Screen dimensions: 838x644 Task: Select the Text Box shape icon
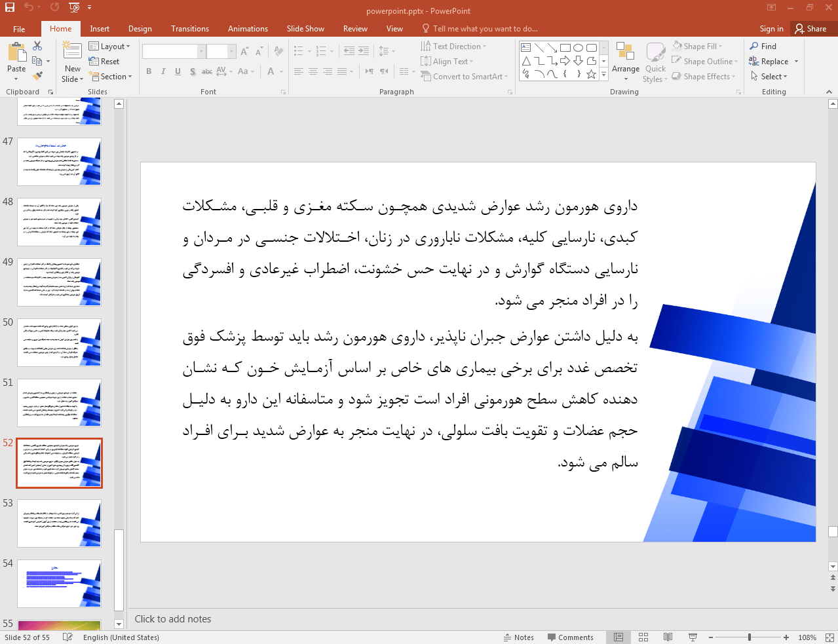[526, 48]
